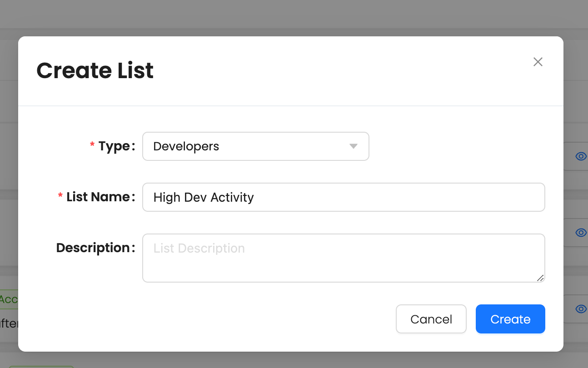Click the lowest eye icon at right edge
The width and height of the screenshot is (588, 368).
pyautogui.click(x=581, y=309)
